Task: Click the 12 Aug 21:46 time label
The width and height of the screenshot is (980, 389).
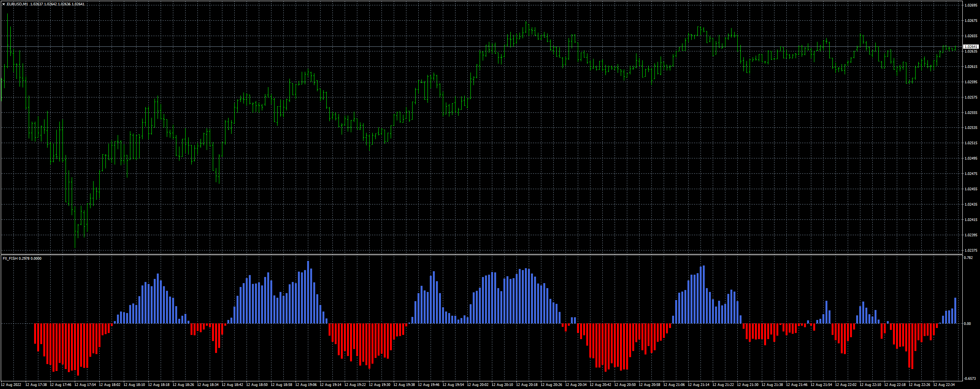Action: (x=797, y=385)
